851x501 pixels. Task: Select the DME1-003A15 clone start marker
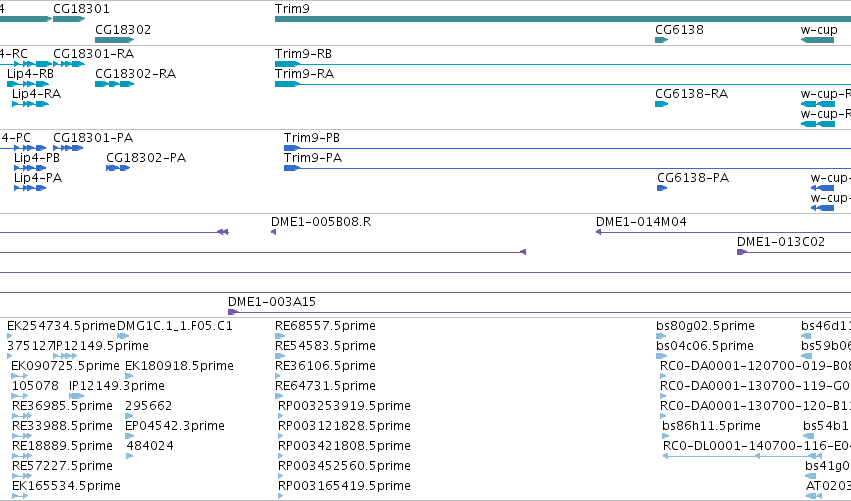[233, 312]
